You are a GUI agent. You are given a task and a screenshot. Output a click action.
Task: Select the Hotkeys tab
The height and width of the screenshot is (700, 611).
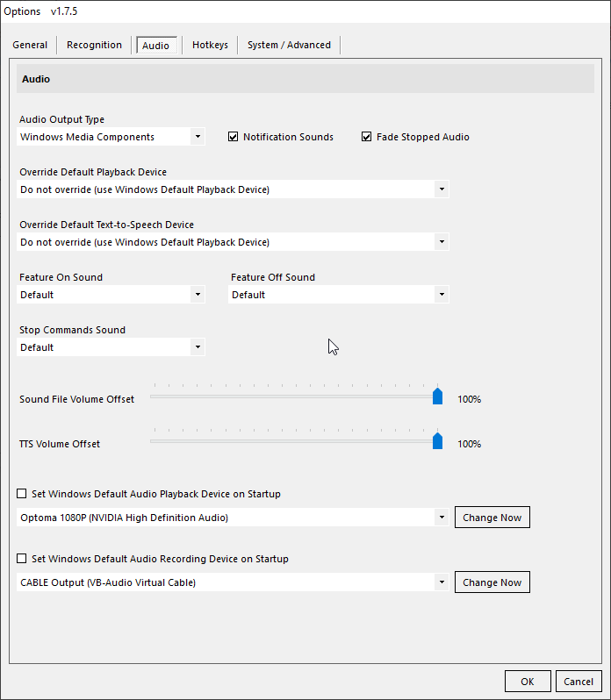point(210,46)
